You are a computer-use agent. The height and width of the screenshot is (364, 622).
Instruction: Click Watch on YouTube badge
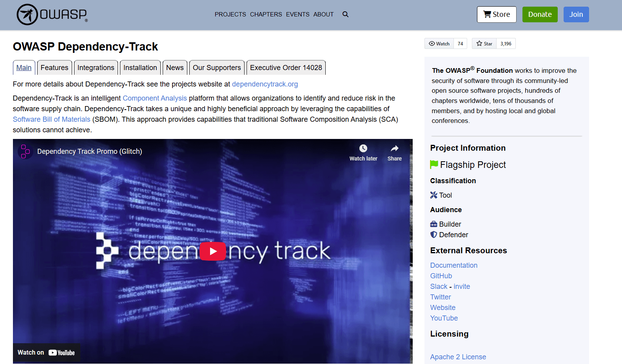(46, 353)
